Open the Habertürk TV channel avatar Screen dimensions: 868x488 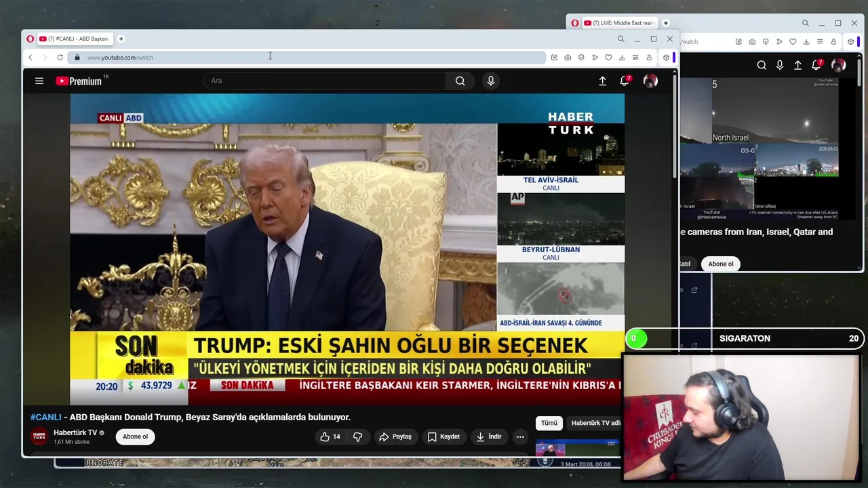(x=39, y=436)
